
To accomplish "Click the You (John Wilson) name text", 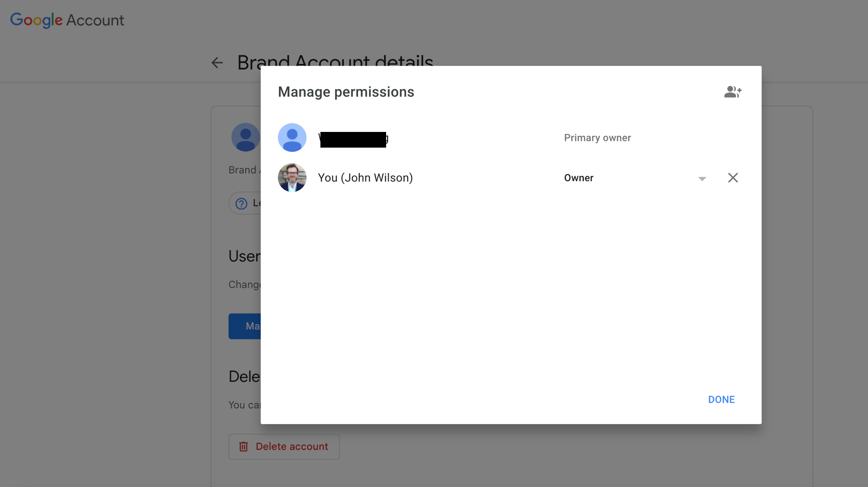I will pyautogui.click(x=365, y=177).
